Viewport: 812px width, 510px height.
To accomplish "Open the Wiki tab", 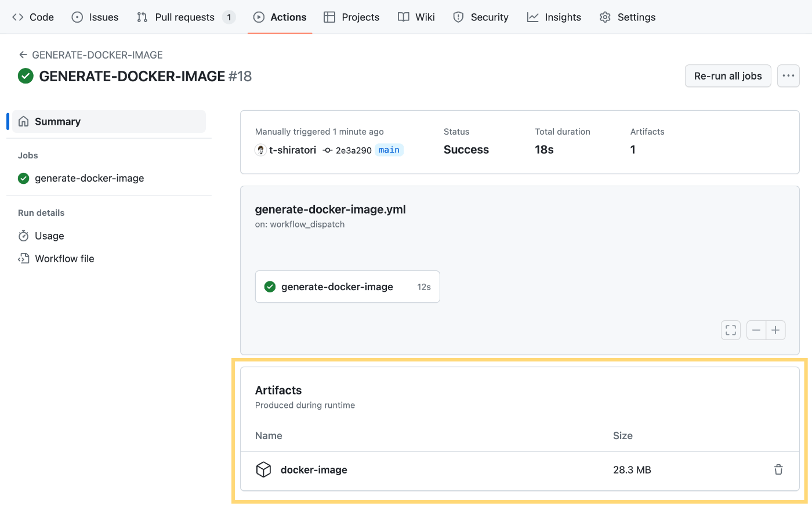I will pyautogui.click(x=416, y=17).
